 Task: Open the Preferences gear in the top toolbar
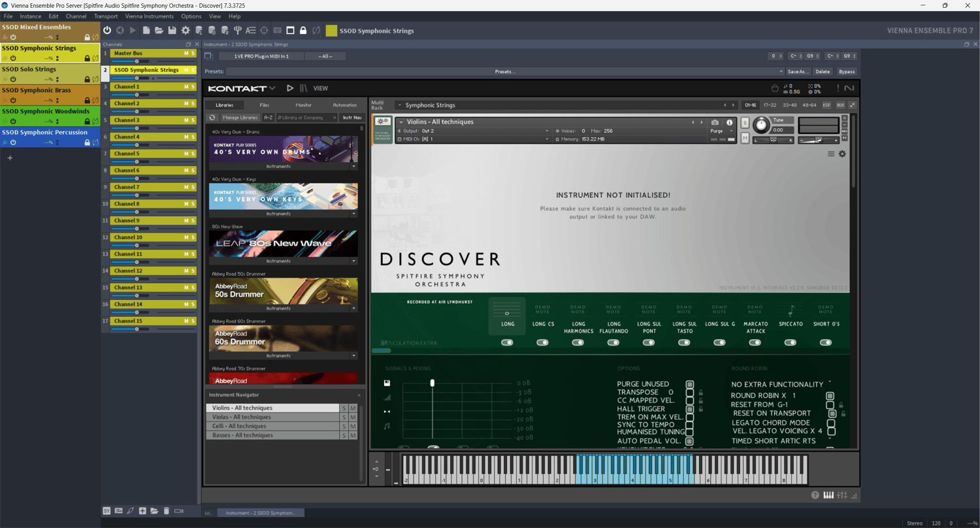[x=186, y=30]
